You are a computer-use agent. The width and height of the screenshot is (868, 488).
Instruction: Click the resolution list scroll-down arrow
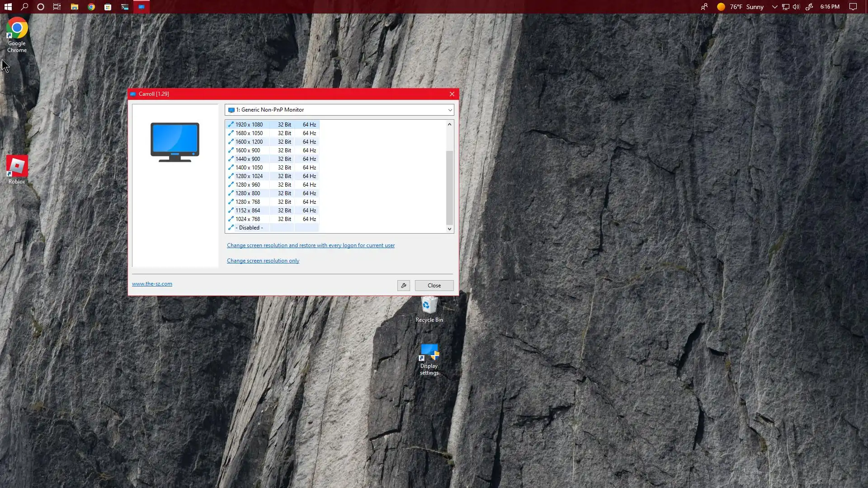(449, 229)
